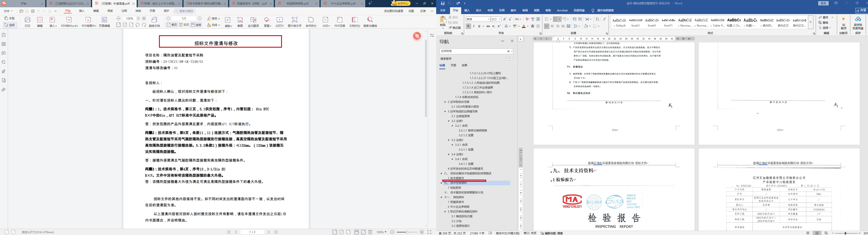Screen dimensions: 868x235
Task: Click the Save icon in Word title bar
Action: tap(443, 3)
